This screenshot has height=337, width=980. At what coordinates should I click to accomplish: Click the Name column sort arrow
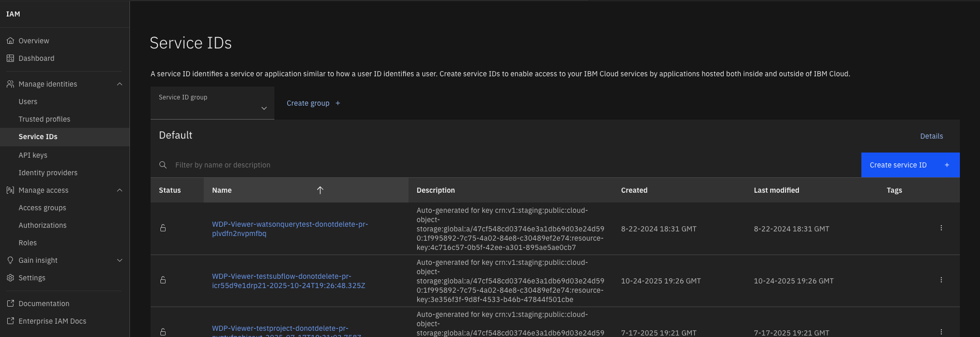(320, 190)
